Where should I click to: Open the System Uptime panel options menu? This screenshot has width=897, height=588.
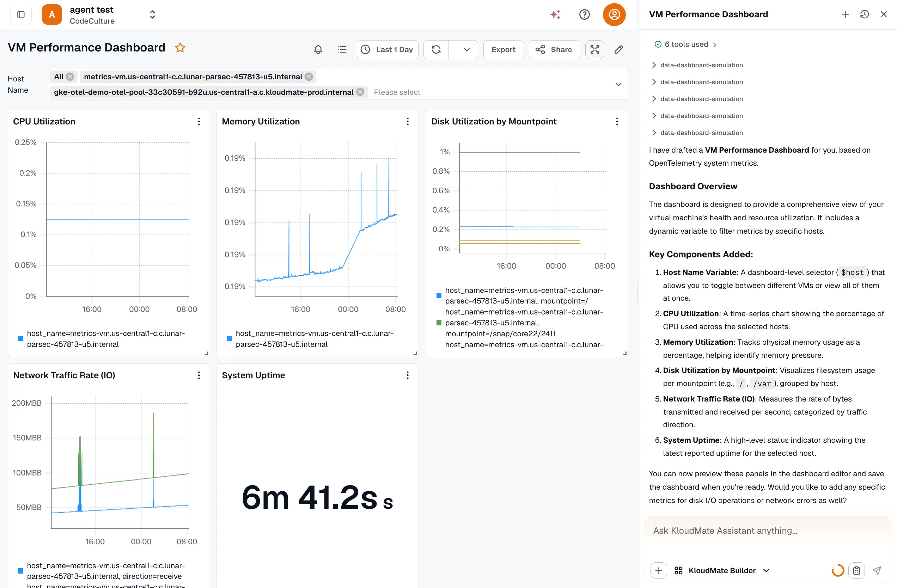point(407,375)
